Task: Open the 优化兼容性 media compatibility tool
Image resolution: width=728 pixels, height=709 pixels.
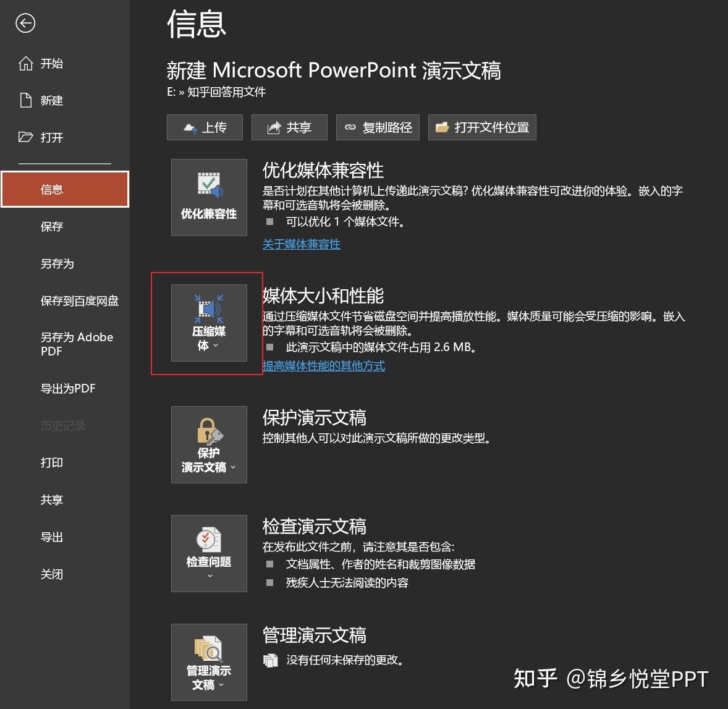Action: (209, 197)
